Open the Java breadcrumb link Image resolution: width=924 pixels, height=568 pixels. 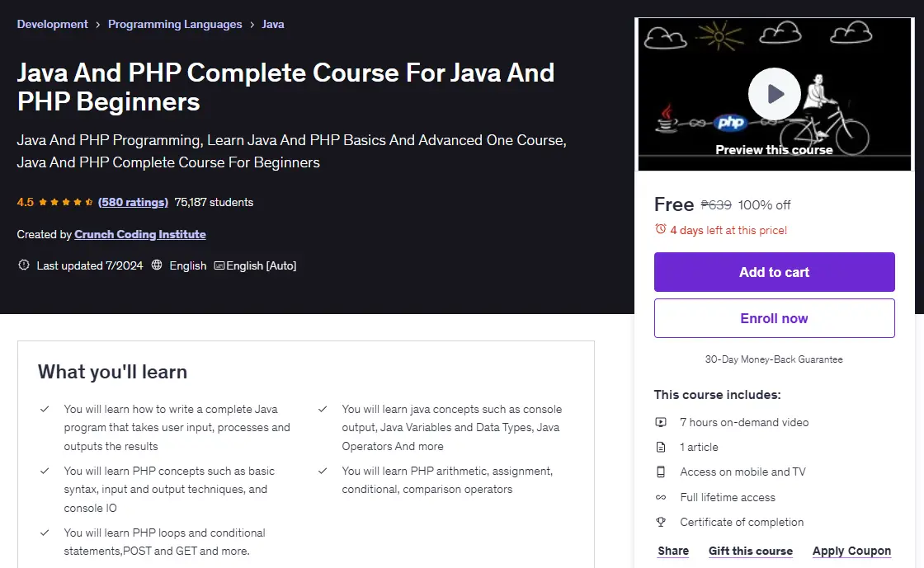coord(273,24)
